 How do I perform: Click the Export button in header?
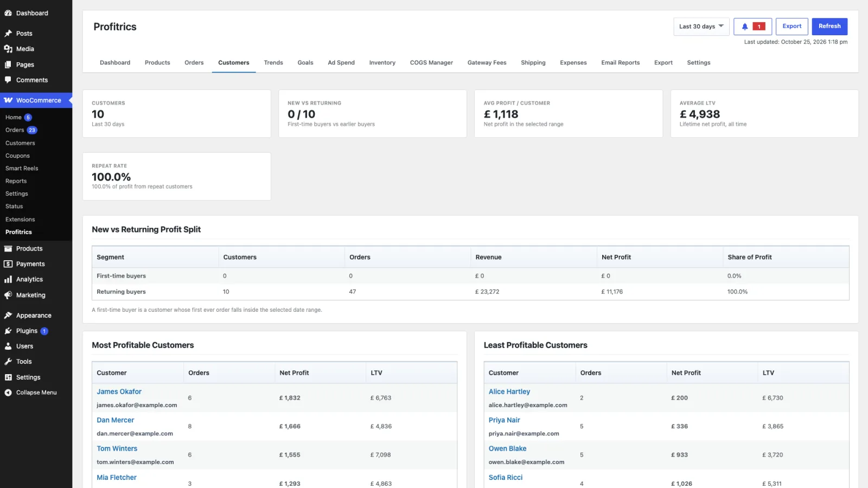click(792, 27)
